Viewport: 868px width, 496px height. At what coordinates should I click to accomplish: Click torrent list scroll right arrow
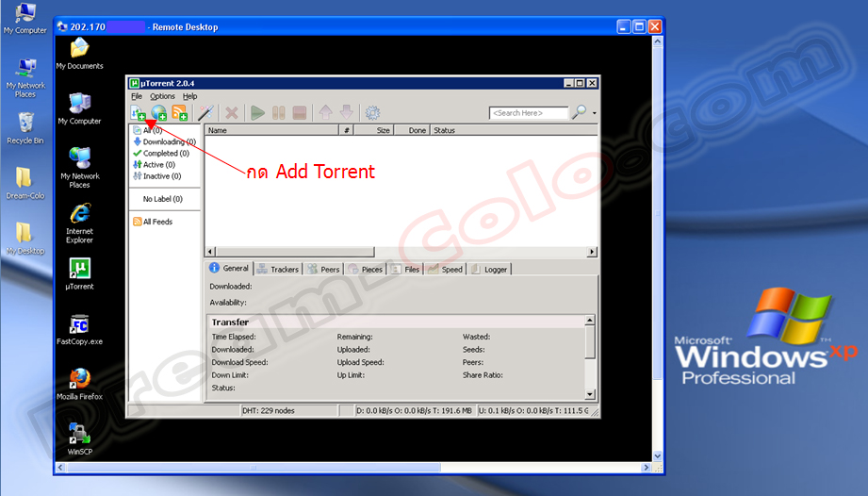click(592, 252)
